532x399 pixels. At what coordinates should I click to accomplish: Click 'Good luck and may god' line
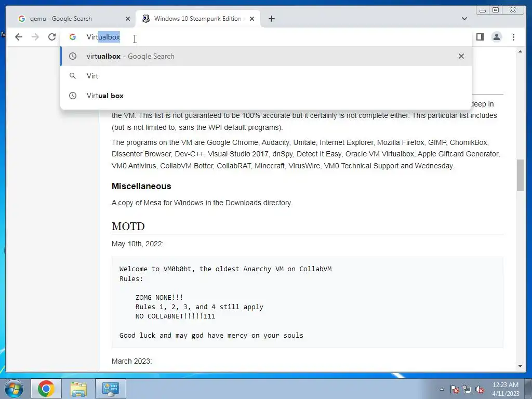click(211, 336)
